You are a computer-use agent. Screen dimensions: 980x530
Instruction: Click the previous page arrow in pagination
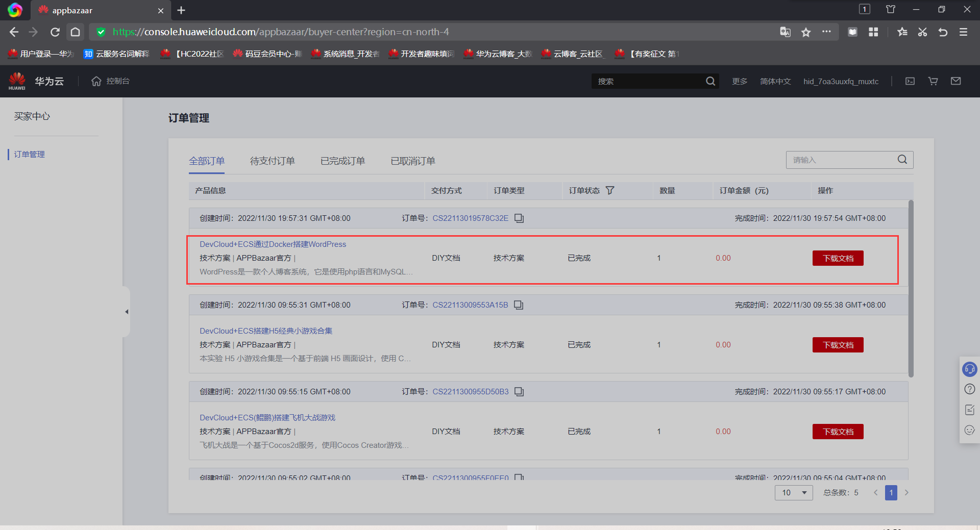click(876, 493)
